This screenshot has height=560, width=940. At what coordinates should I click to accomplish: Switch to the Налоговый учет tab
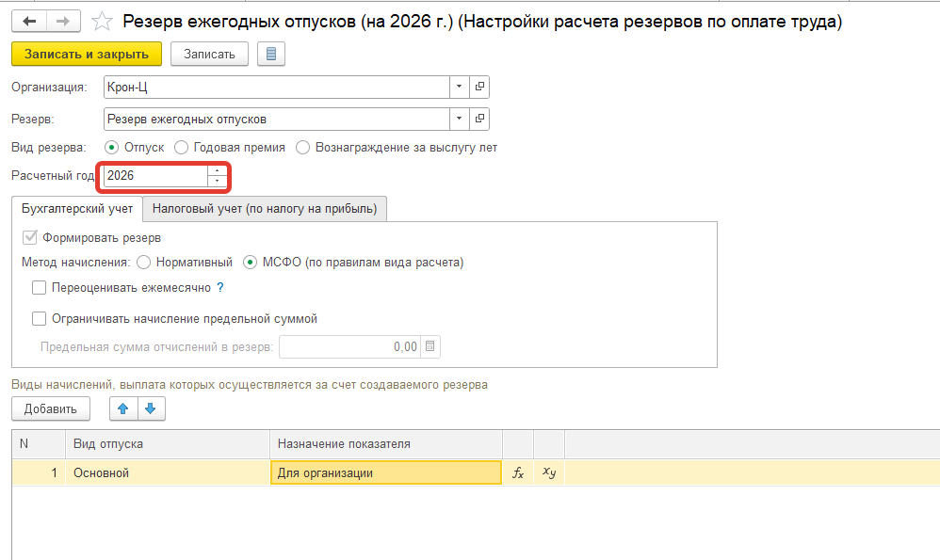pyautogui.click(x=265, y=209)
